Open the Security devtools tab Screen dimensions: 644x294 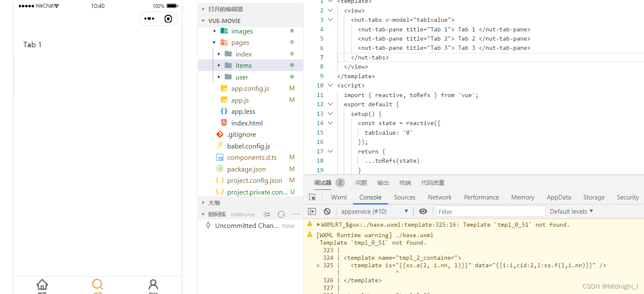pyautogui.click(x=628, y=197)
